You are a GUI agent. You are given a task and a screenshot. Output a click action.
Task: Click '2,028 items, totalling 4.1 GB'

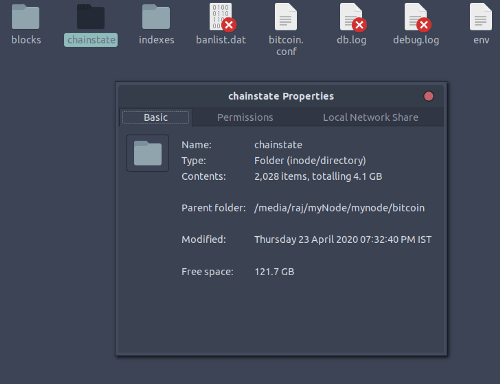pyautogui.click(x=318, y=176)
